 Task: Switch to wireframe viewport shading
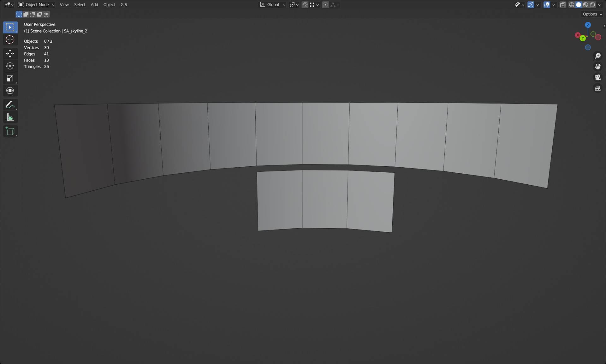point(572,5)
